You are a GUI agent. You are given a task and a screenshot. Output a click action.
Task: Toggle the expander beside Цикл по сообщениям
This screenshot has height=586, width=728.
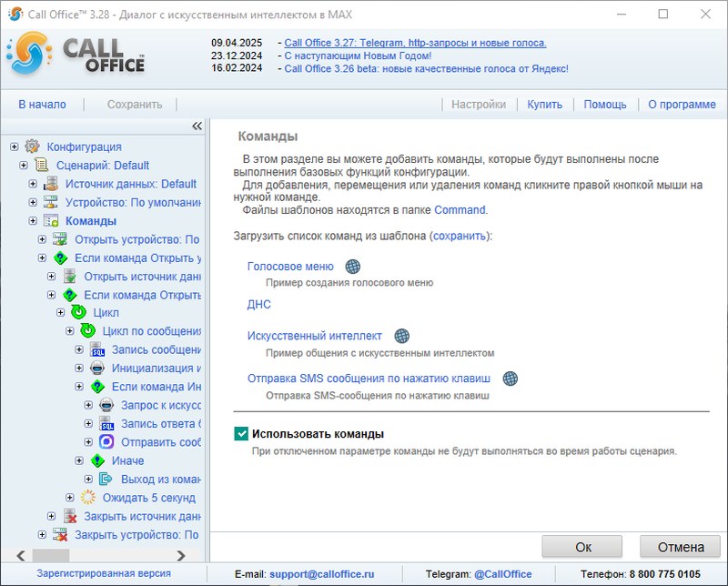[70, 330]
